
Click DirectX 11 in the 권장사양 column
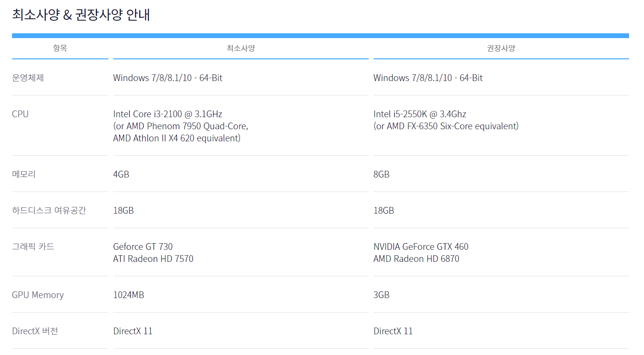click(393, 331)
